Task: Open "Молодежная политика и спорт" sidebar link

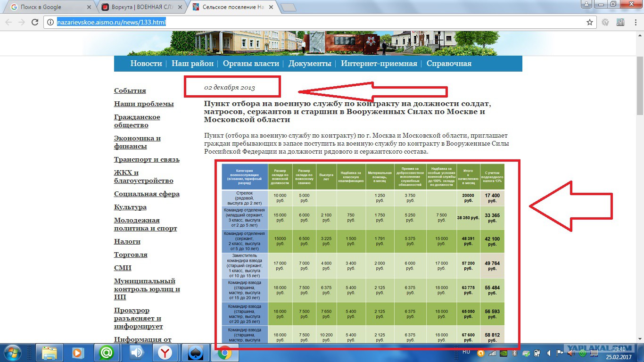Action: [x=146, y=224]
